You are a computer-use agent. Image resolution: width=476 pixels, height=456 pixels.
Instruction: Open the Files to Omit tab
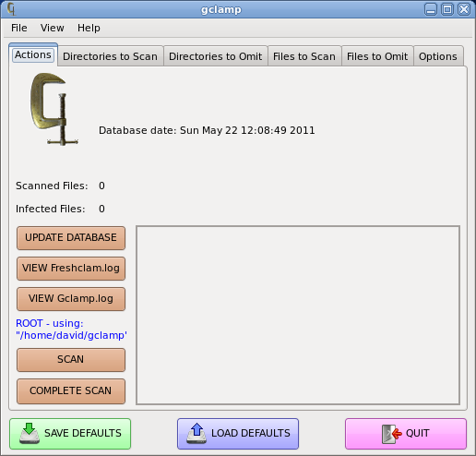pos(377,56)
